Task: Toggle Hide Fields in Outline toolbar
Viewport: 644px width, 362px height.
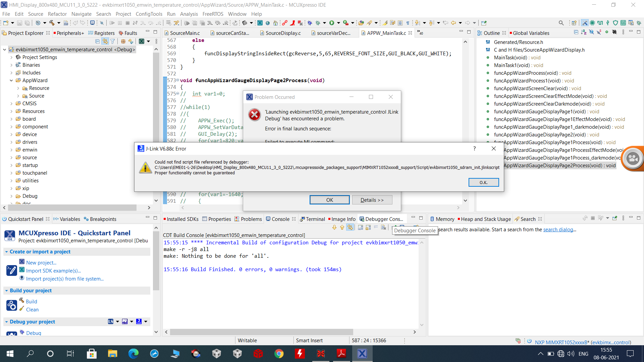Action: click(x=591, y=32)
